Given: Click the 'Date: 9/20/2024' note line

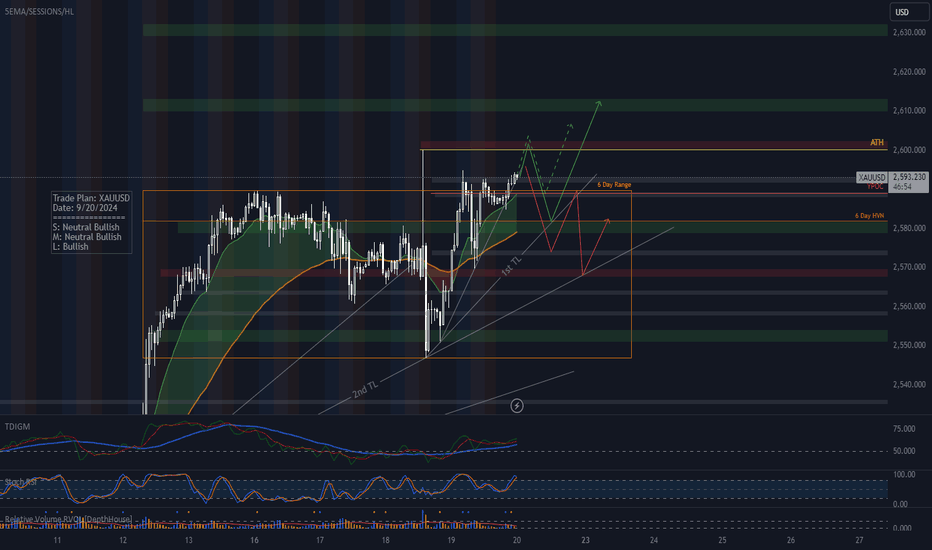Looking at the screenshot, I should click(x=85, y=208).
